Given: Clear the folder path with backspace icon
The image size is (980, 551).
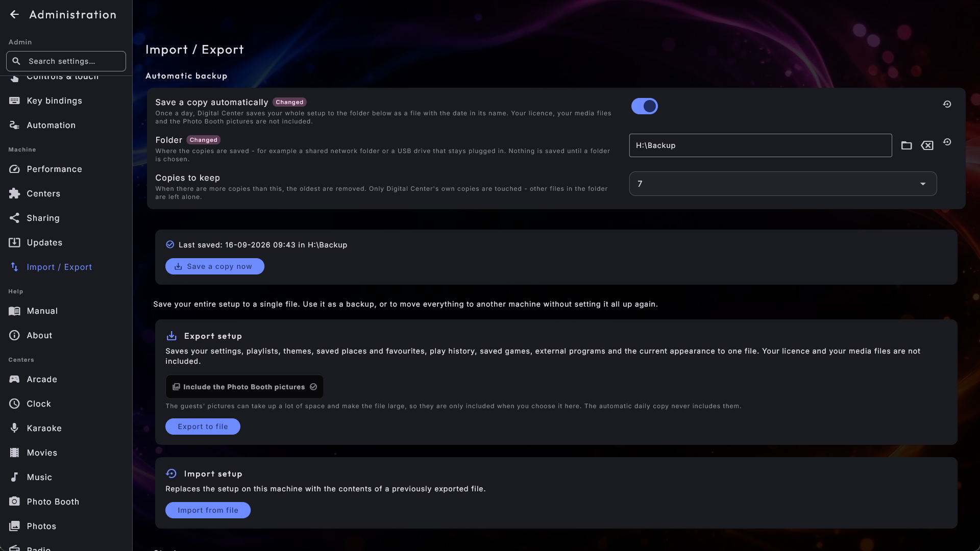Looking at the screenshot, I should [x=927, y=145].
